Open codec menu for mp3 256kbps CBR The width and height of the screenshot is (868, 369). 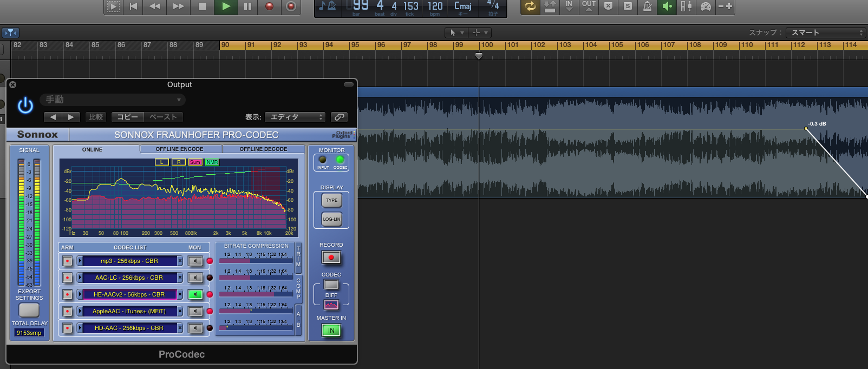coord(80,261)
